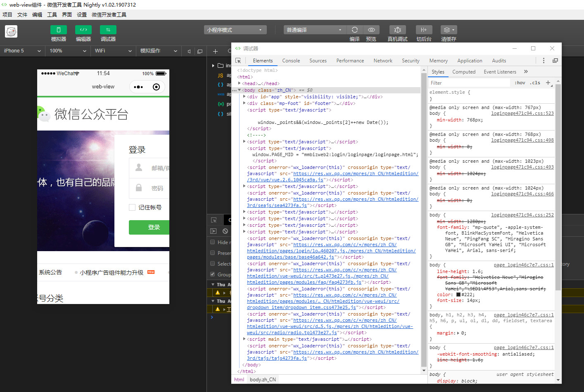The width and height of the screenshot is (584, 392).
Task: Toggle the simulator (模拟器) panel button
Action: [59, 30]
